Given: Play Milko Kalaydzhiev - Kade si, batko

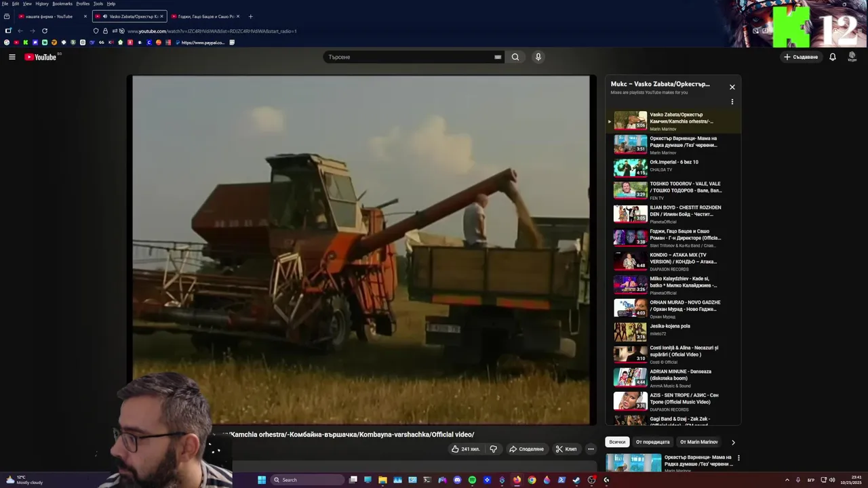Looking at the screenshot, I should click(x=674, y=285).
